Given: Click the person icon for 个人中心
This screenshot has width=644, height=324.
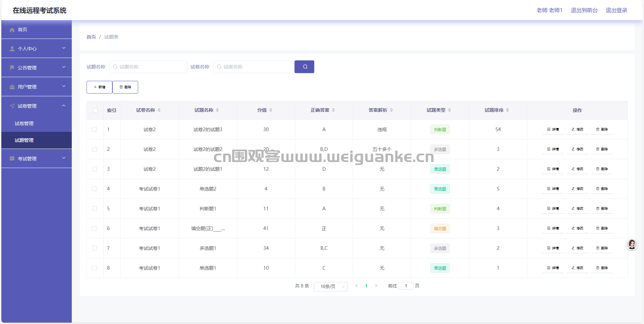Looking at the screenshot, I should click(x=12, y=49).
